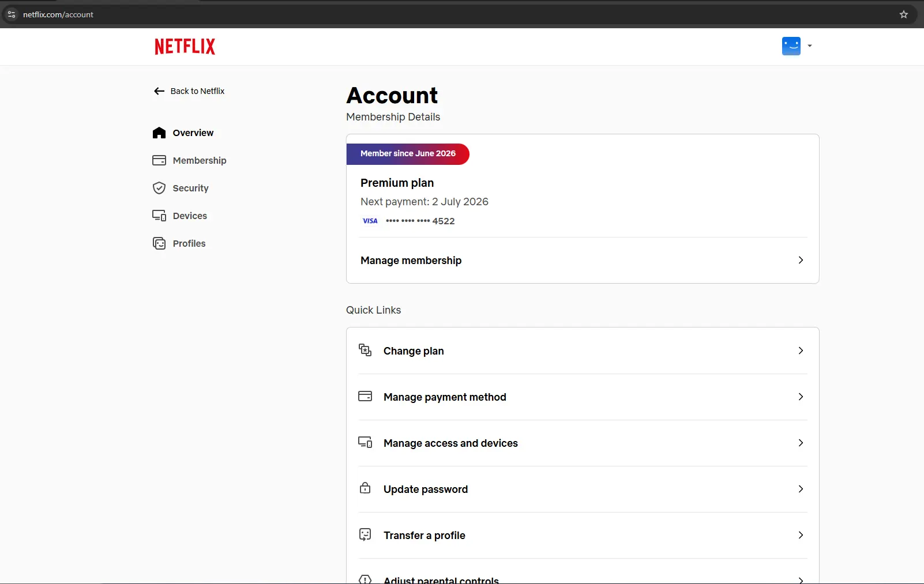Click the Transfer a profile icon
The height and width of the screenshot is (584, 924).
tap(365, 534)
